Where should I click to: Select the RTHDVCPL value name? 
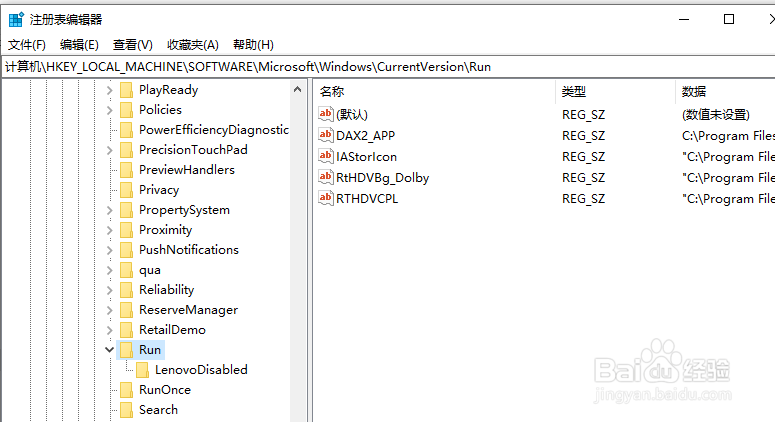click(x=367, y=199)
